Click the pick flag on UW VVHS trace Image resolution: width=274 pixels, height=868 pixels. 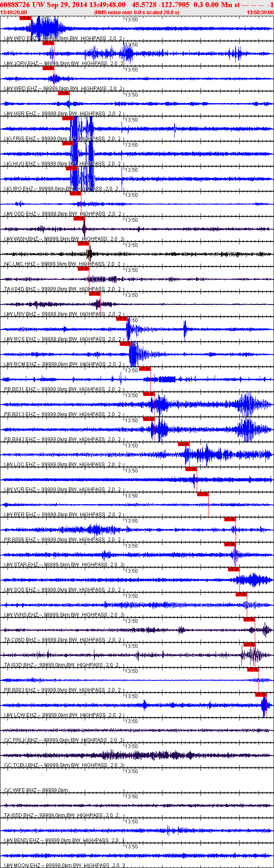coord(241,594)
